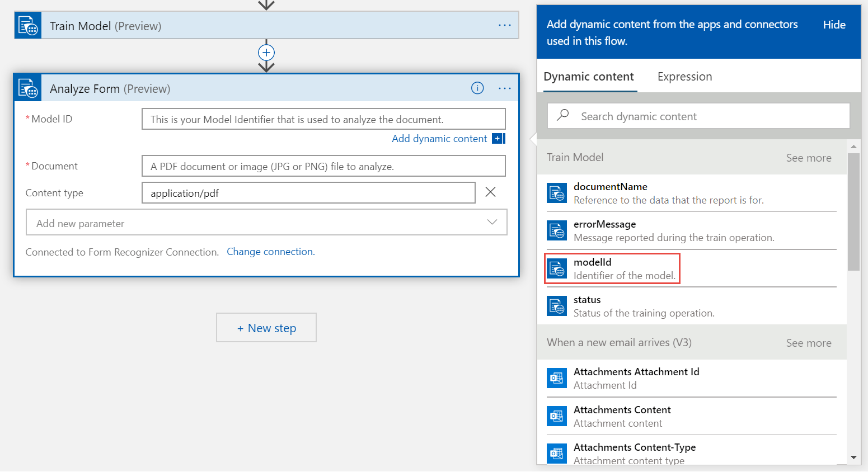The height and width of the screenshot is (472, 868).
Task: Click the Search dynamic content input field
Action: click(672, 116)
